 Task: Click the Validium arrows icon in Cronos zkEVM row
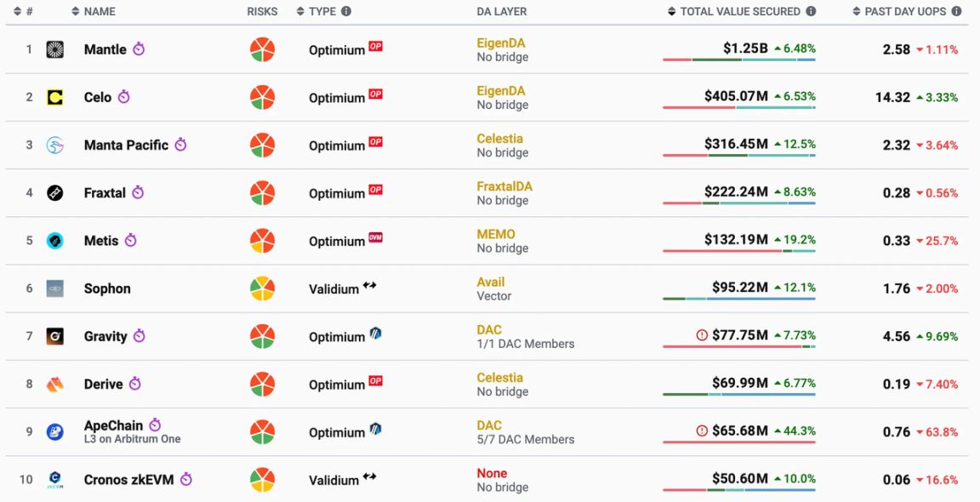[x=369, y=476]
